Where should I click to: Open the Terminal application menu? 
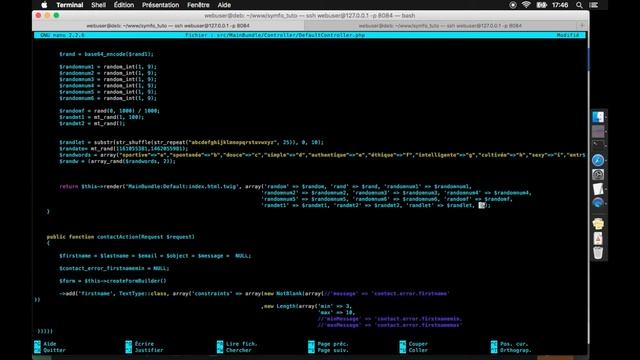69,5
